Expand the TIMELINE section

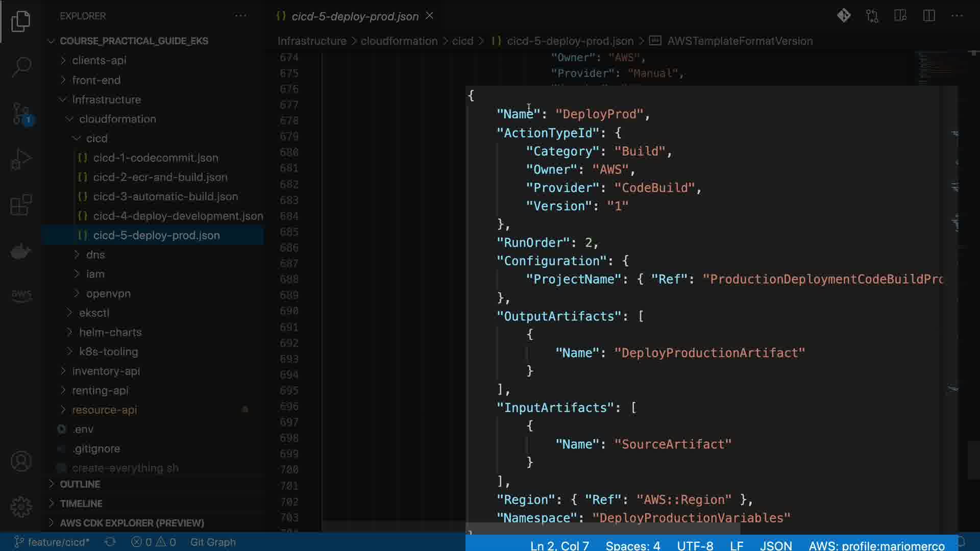(81, 504)
